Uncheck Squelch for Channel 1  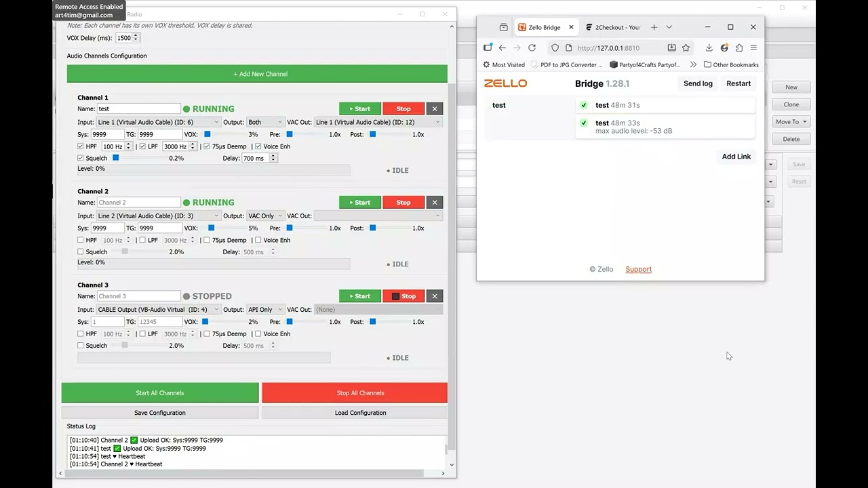click(81, 158)
